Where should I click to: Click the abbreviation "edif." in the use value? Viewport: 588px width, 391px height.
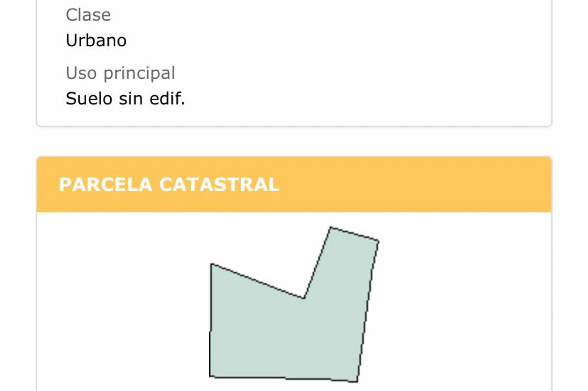(167, 99)
